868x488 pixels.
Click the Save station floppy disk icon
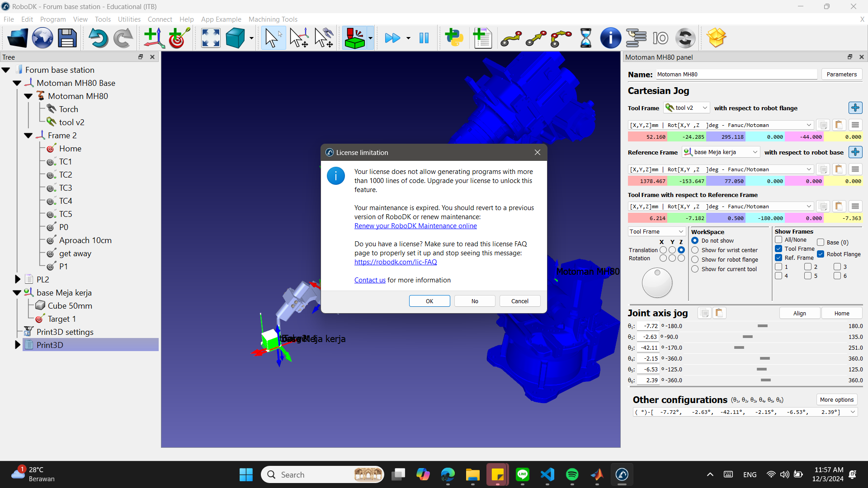point(67,38)
